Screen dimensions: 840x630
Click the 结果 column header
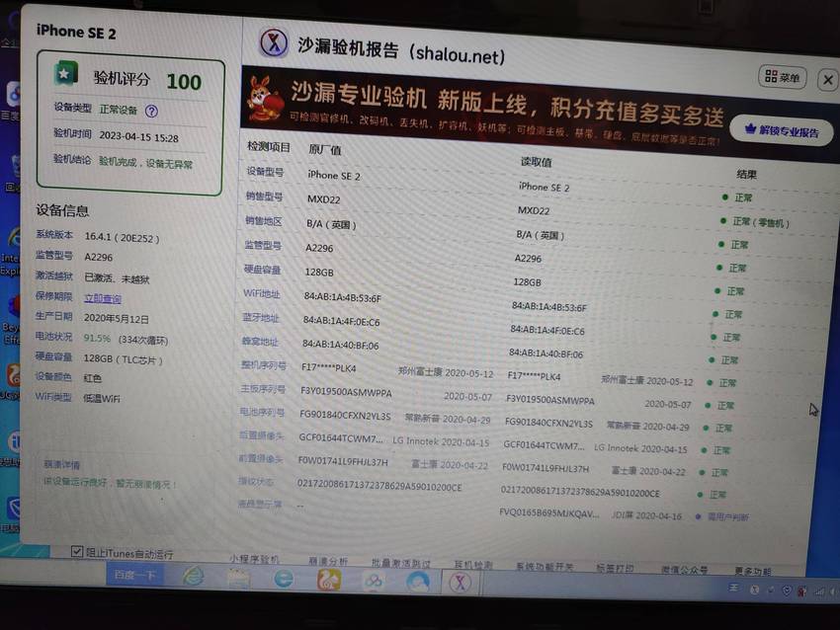746,174
